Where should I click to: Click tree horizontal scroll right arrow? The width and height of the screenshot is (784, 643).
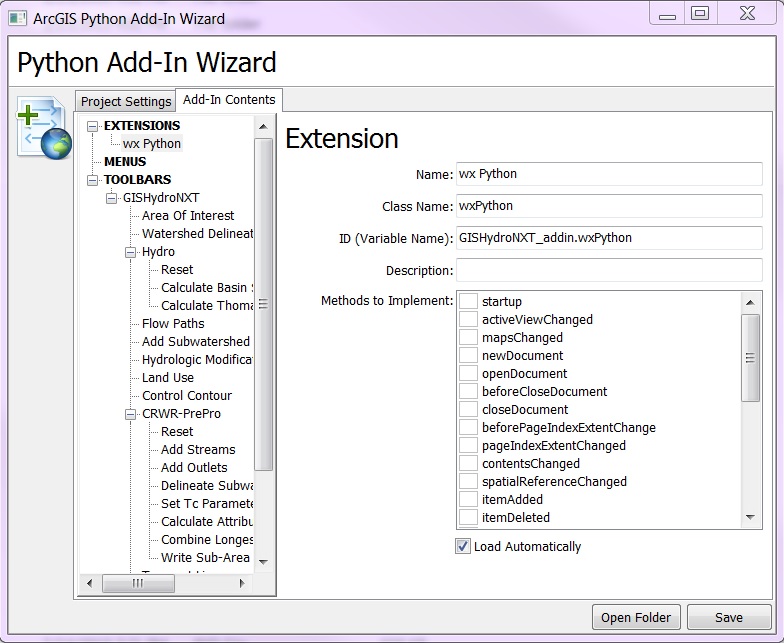coord(242,583)
